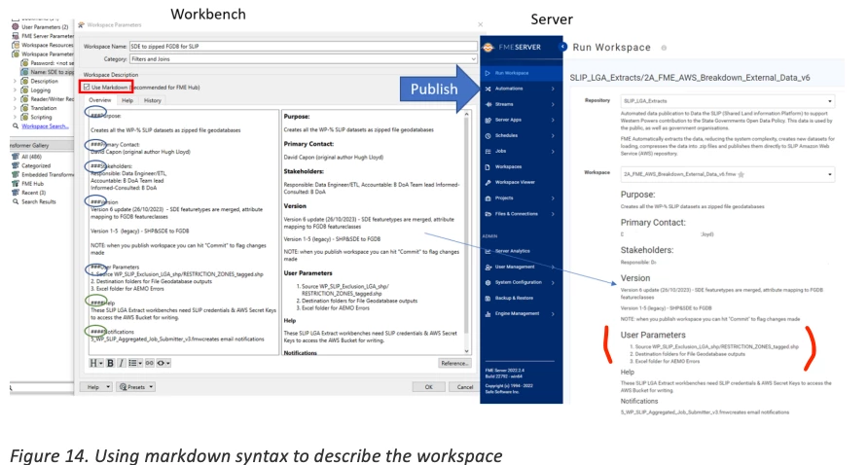Click the User Management person icon
Screen dimensions: 868x465
488,267
